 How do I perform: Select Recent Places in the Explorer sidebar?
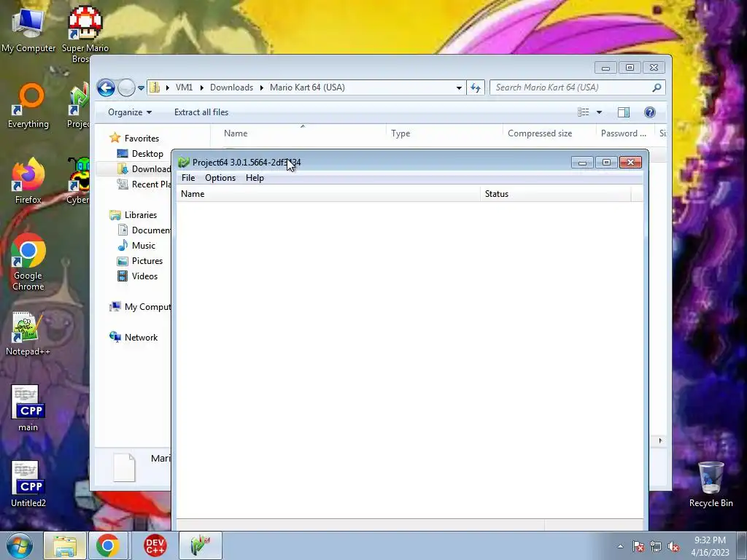click(x=151, y=184)
